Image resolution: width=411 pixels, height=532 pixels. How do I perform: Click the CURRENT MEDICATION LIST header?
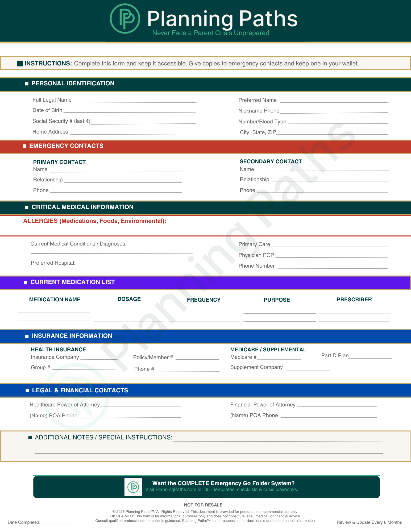[x=205, y=282]
